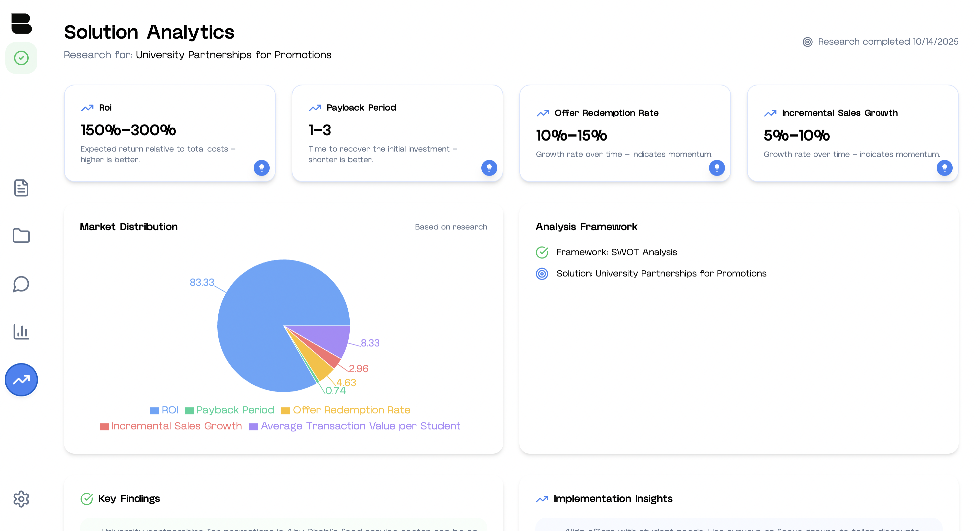The image size is (980, 531).
Task: Toggle Average Transaction Value purple legend swatch
Action: [x=253, y=426]
